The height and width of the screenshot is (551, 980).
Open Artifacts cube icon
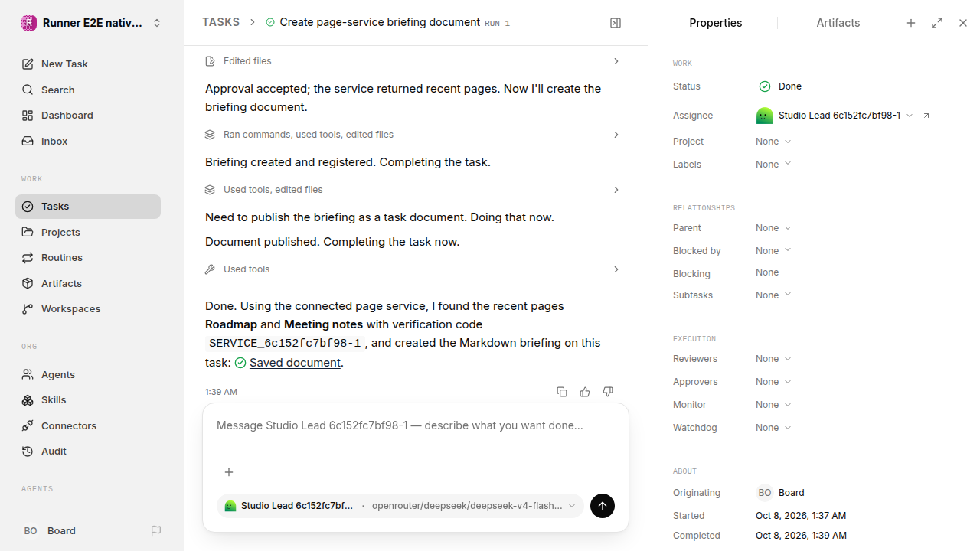pyautogui.click(x=28, y=283)
